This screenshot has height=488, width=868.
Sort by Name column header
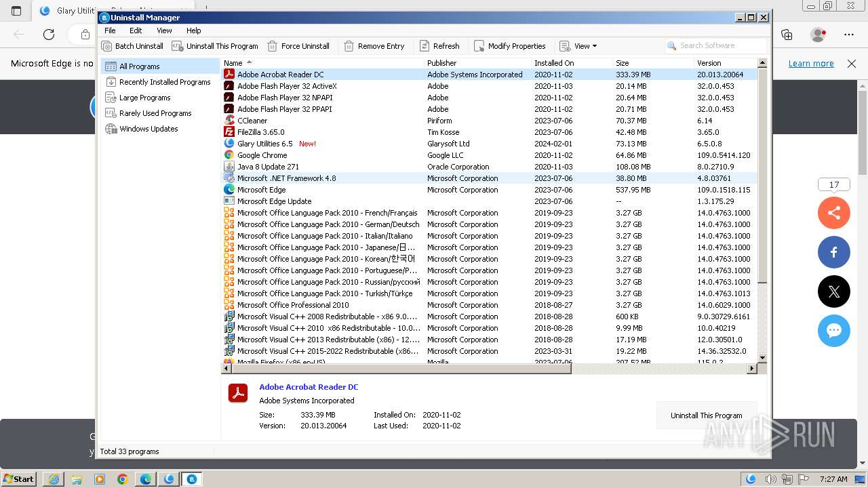(x=323, y=63)
